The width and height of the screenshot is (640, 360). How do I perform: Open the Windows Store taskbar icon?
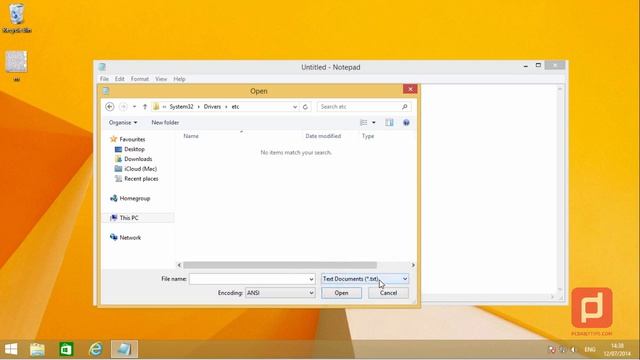tap(66, 349)
